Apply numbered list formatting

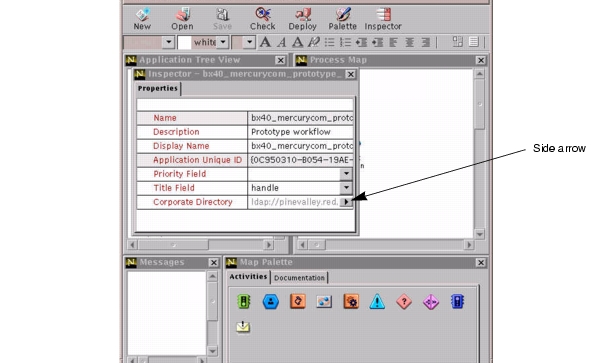coord(345,42)
